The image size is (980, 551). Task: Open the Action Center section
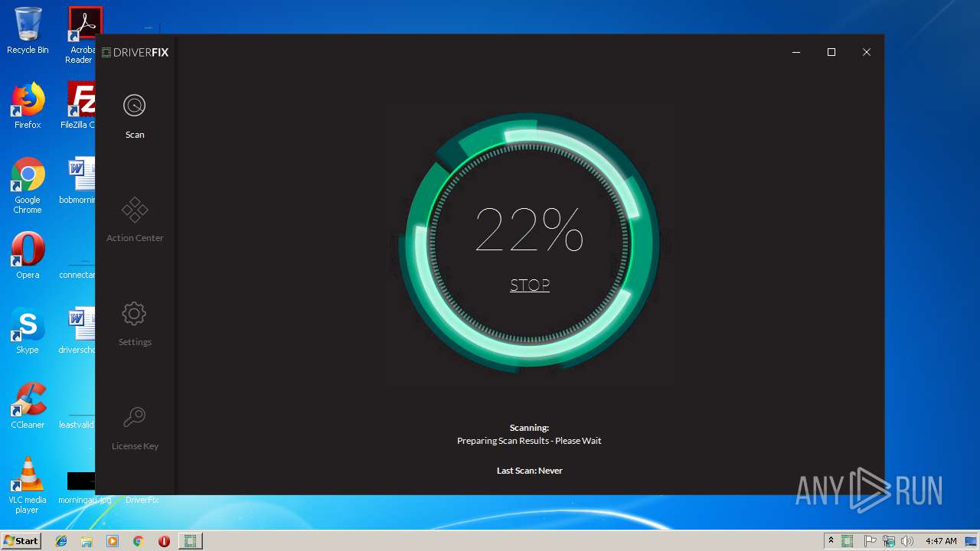click(x=135, y=220)
